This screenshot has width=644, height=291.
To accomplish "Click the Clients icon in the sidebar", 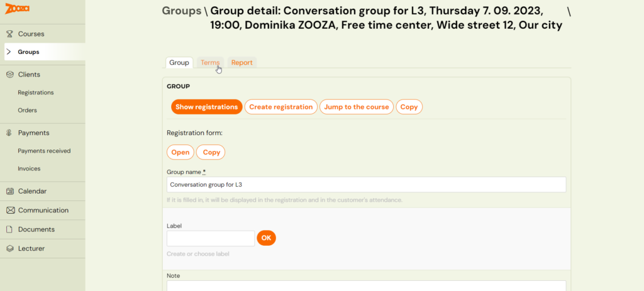I will [x=9, y=74].
